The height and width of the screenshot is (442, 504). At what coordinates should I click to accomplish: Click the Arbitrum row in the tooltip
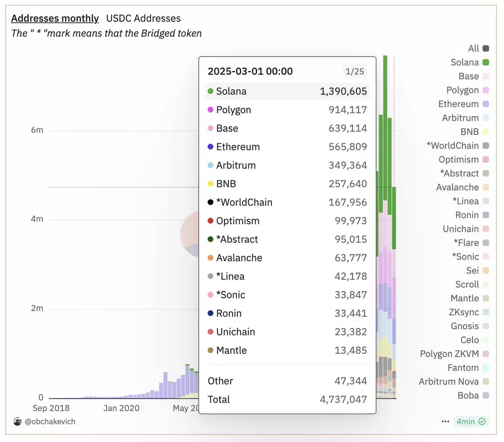[x=287, y=165]
